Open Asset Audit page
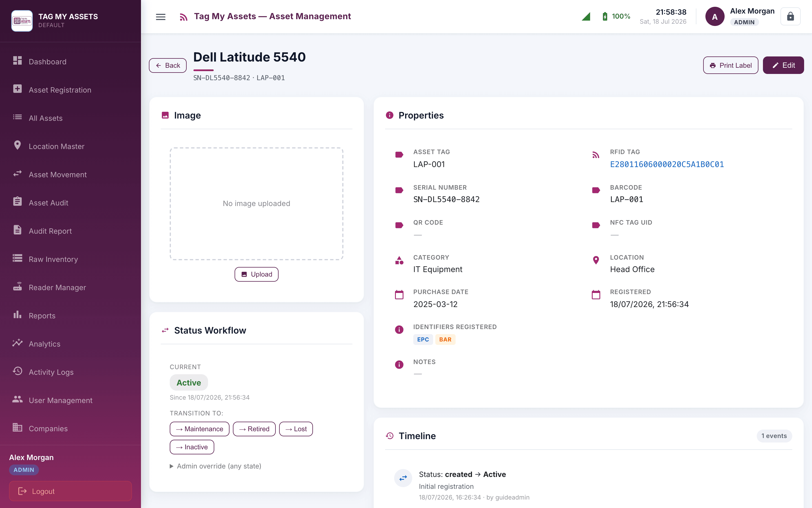812x508 pixels. click(x=70, y=203)
